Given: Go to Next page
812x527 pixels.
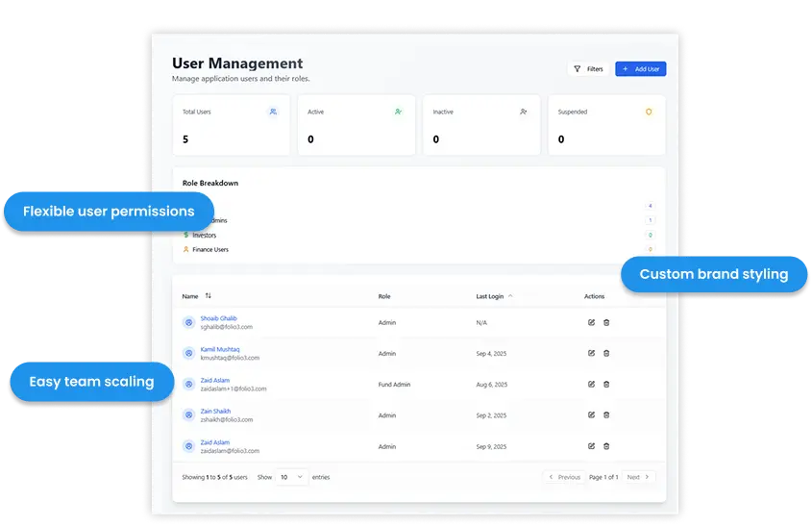Looking at the screenshot, I should 638,477.
